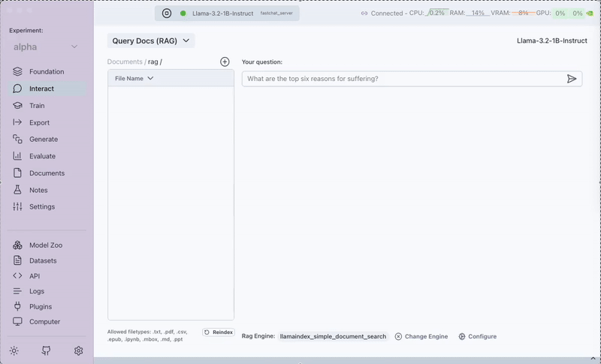This screenshot has height=364, width=601.
Task: Open the gear settings icon at bottom
Action: point(78,350)
